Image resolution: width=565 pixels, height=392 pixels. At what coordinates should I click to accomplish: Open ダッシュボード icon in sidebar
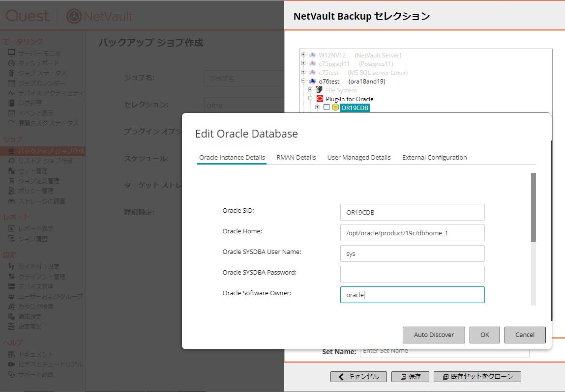pos(11,63)
